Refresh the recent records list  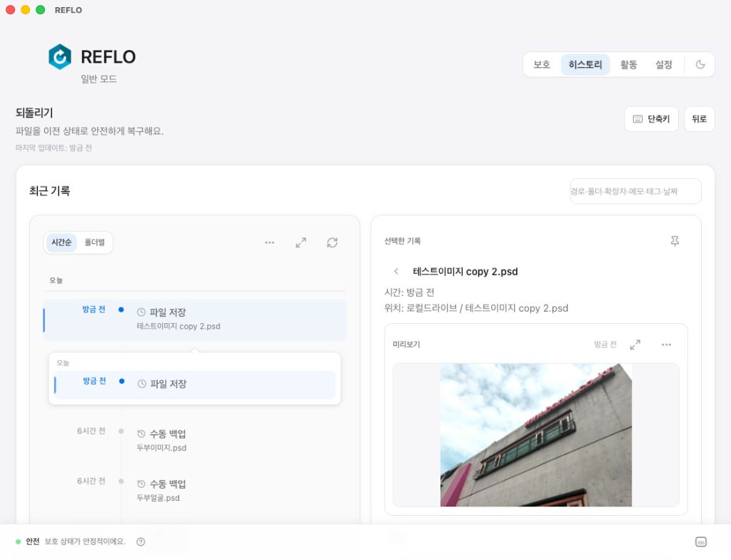point(332,243)
